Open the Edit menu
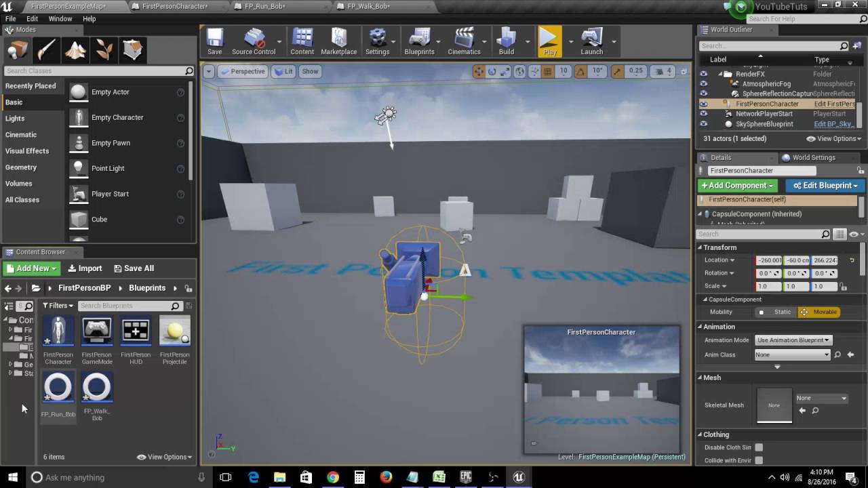This screenshot has height=488, width=868. (x=32, y=19)
